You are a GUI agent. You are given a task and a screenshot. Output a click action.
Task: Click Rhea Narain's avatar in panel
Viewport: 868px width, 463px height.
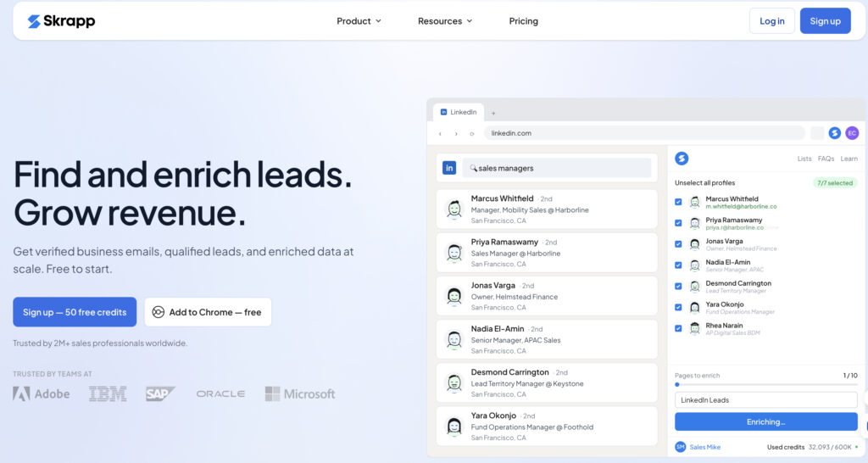coord(694,328)
